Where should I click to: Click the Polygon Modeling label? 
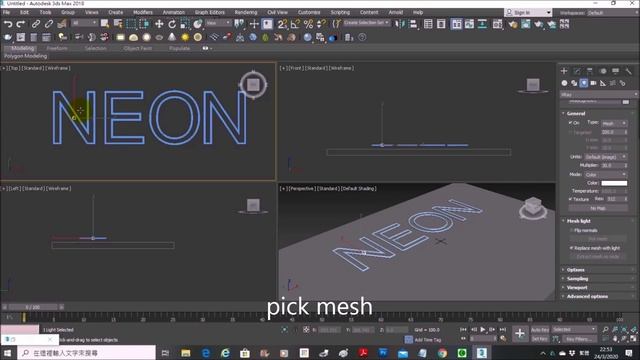pyautogui.click(x=26, y=56)
